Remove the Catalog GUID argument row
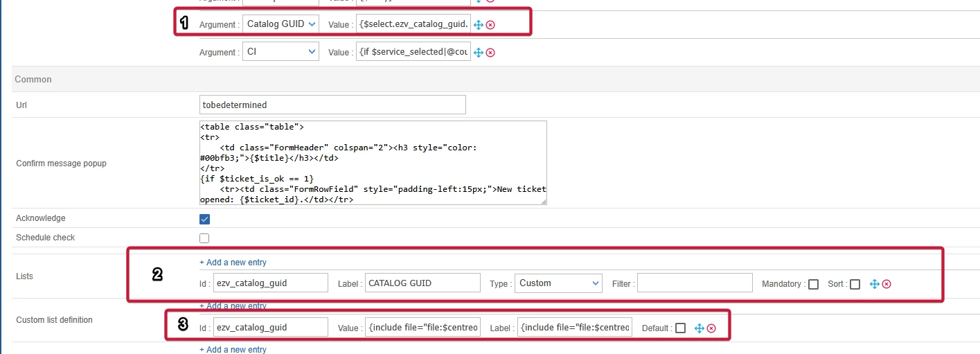The image size is (980, 354). tap(490, 24)
